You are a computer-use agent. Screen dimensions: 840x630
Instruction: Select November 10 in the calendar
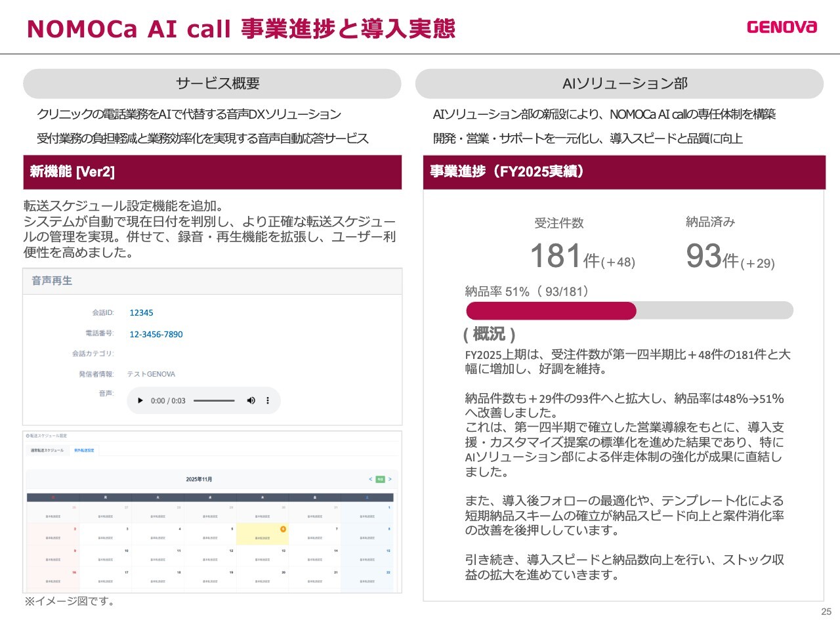[x=105, y=556]
